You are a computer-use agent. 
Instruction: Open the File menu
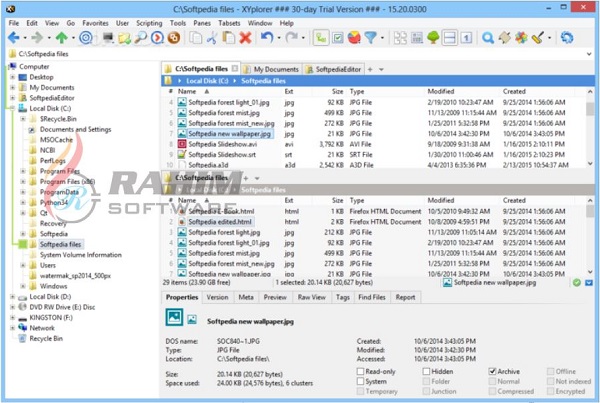click(x=14, y=23)
